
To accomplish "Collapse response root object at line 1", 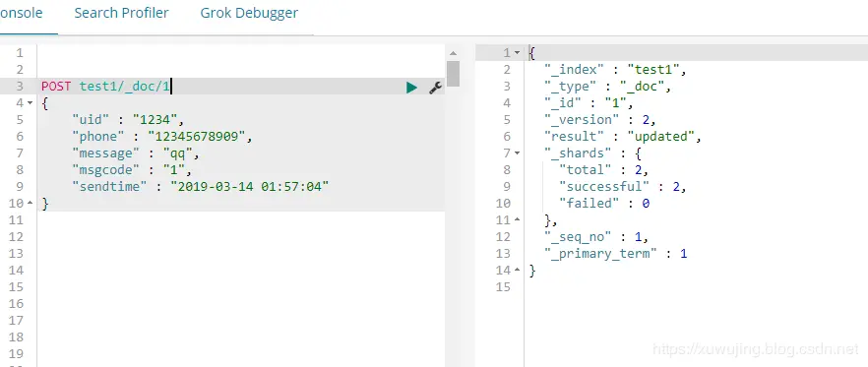I will 517,53.
